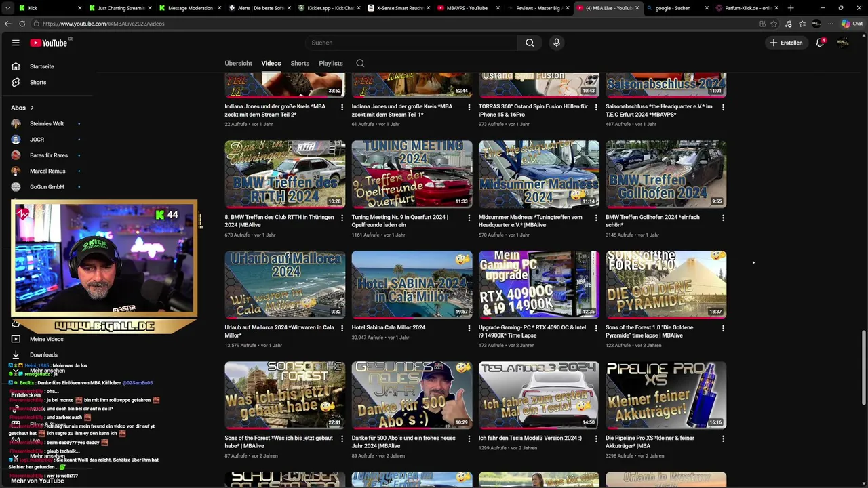The width and height of the screenshot is (868, 488).
Task: Open the YouTube hamburger guide menu
Action: [16, 43]
